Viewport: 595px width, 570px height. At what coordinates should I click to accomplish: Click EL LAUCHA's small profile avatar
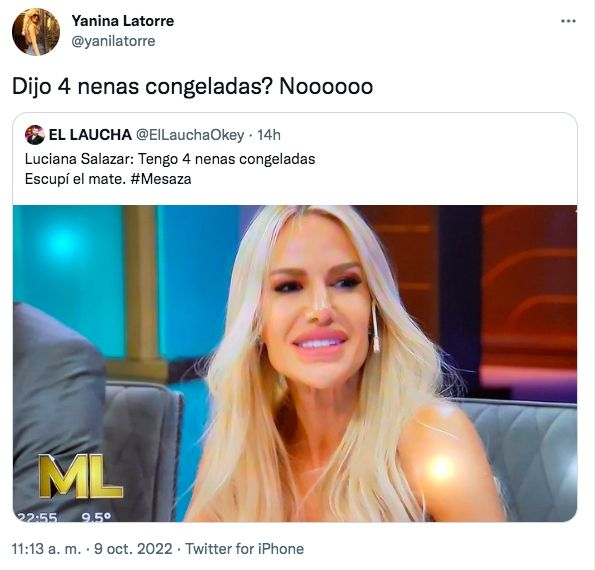tap(35, 135)
